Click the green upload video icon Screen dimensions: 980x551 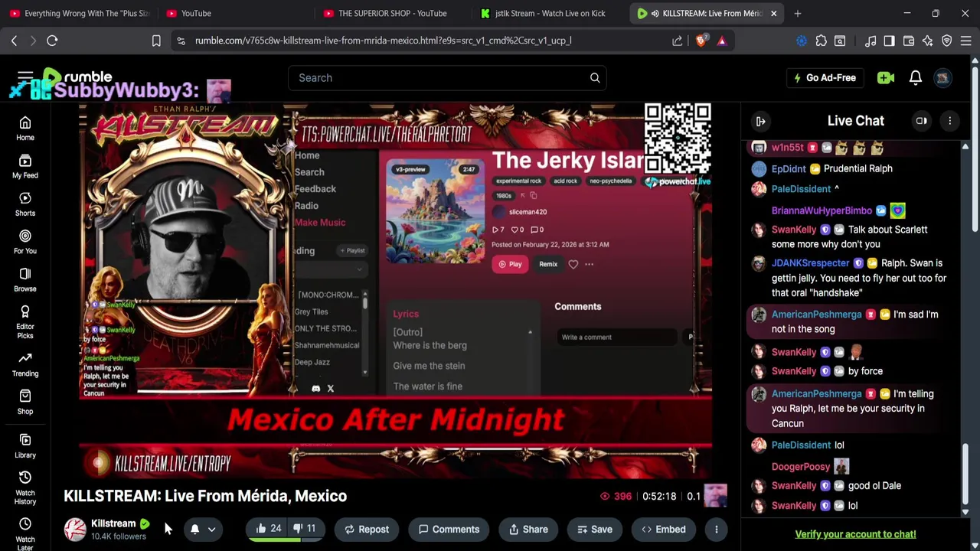click(x=886, y=77)
